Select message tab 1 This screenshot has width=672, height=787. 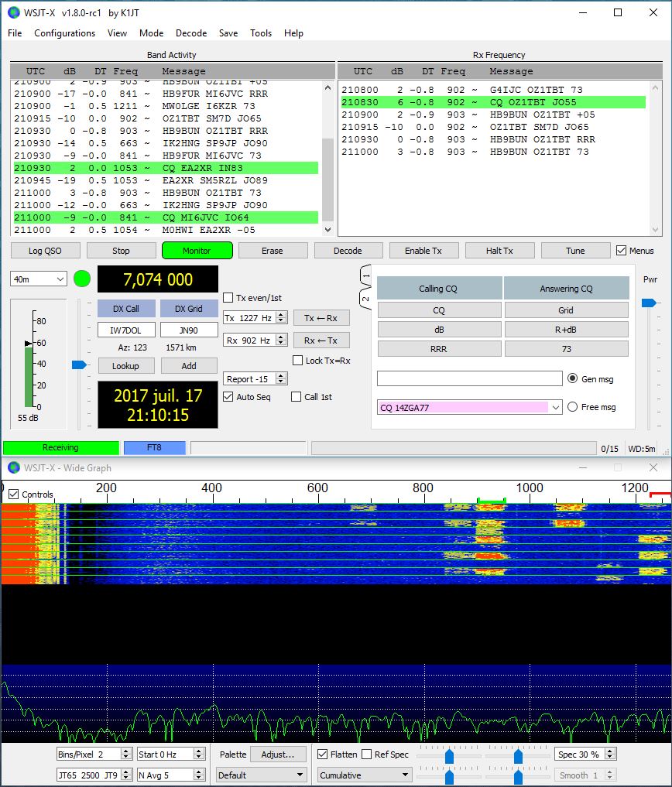pyautogui.click(x=365, y=276)
